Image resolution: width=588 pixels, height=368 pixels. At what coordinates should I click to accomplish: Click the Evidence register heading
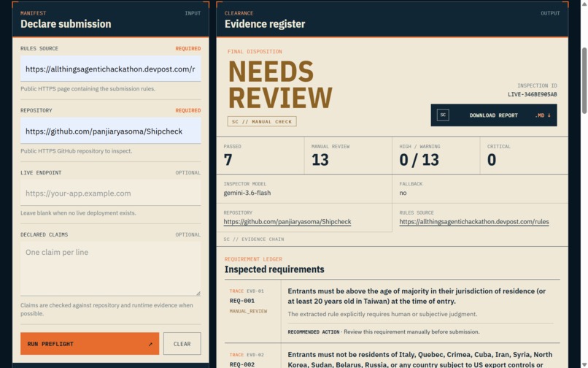coord(265,23)
